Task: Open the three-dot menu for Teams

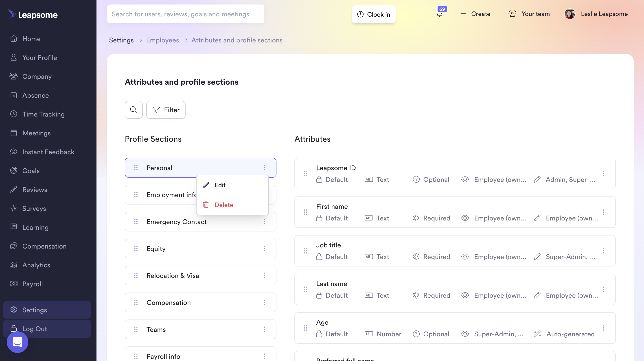Action: click(264, 330)
